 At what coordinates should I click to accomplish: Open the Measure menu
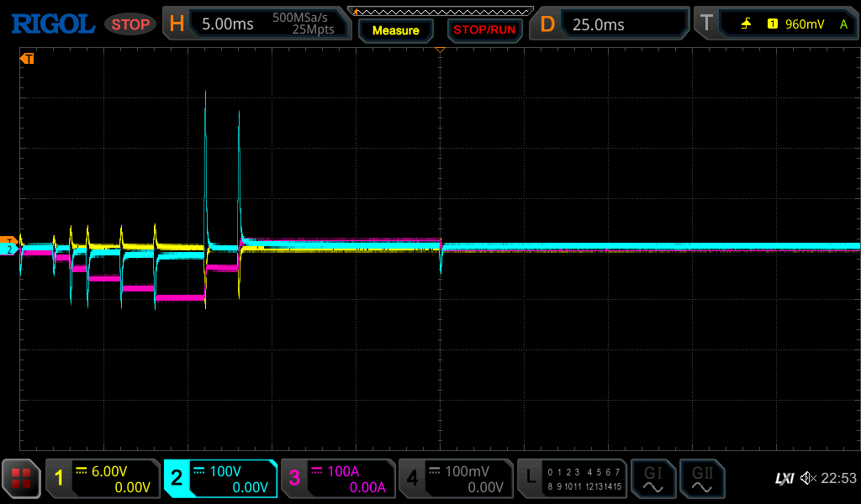coord(396,30)
